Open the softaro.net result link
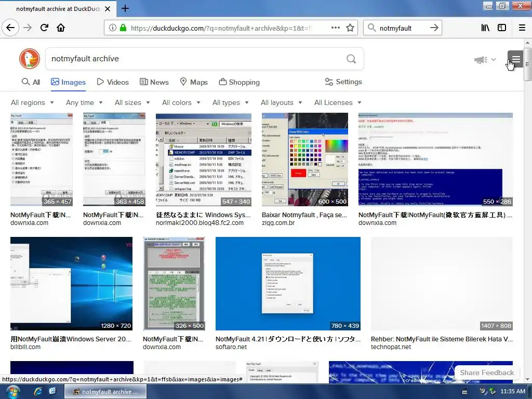Image resolution: width=532 pixels, height=399 pixels. coord(231,347)
